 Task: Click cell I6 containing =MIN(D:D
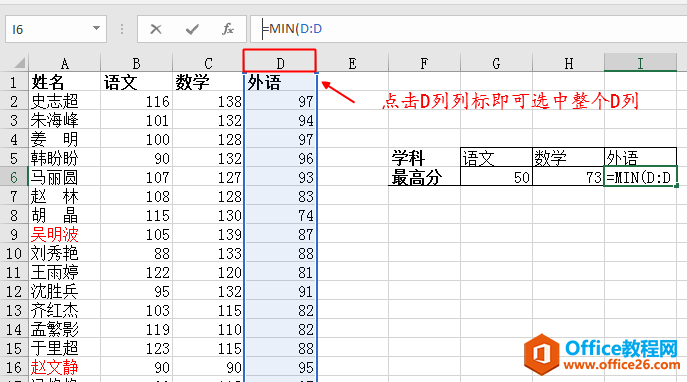click(x=640, y=177)
